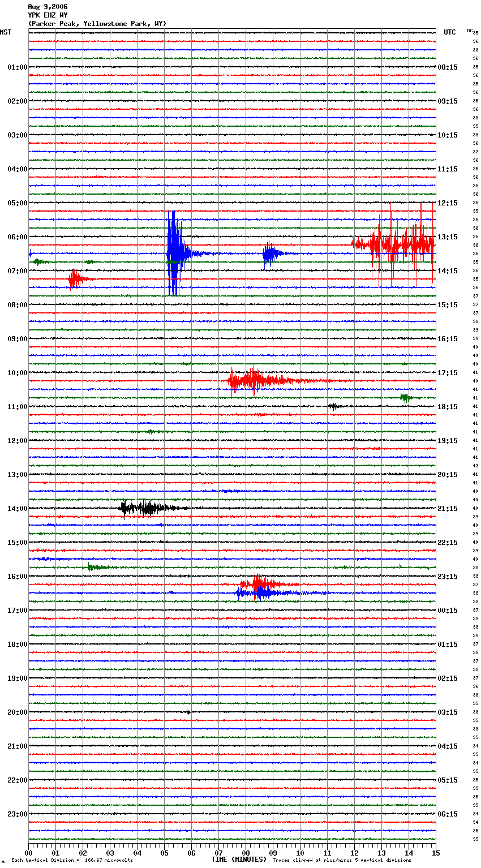Image resolution: width=481 pixels, height=868 pixels.
Task: Select the 12:00 MST time label
Action: 18,441
